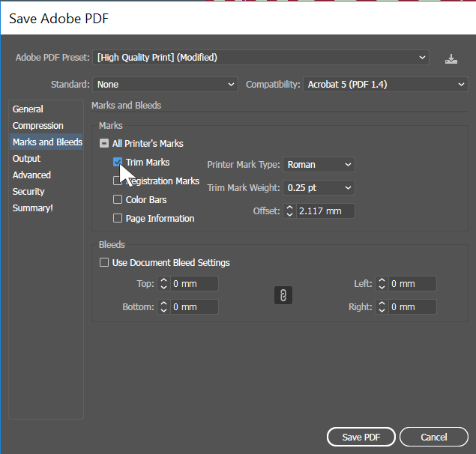Click the Right bleed stepper arrows
The height and width of the screenshot is (454, 476).
(x=382, y=307)
